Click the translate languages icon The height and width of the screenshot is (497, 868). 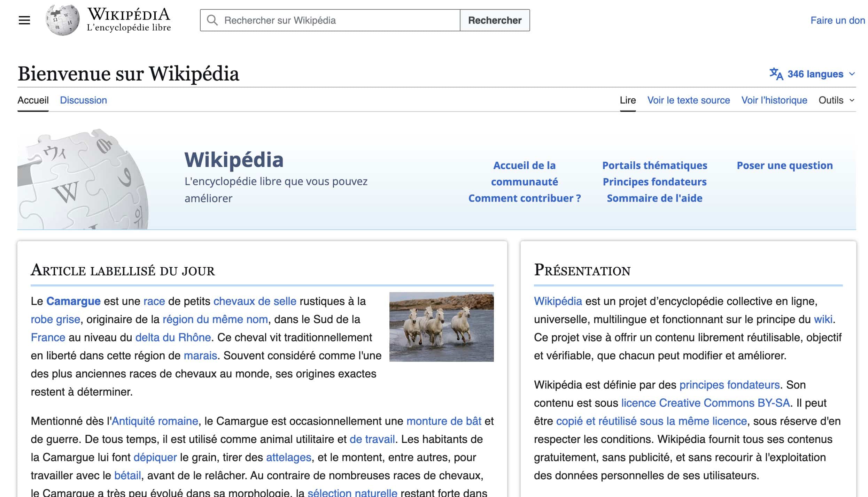point(776,74)
